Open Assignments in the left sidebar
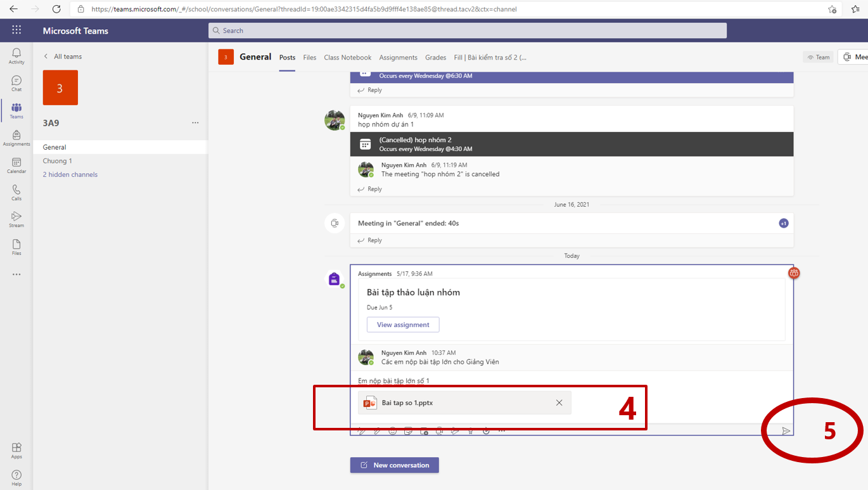 [16, 138]
